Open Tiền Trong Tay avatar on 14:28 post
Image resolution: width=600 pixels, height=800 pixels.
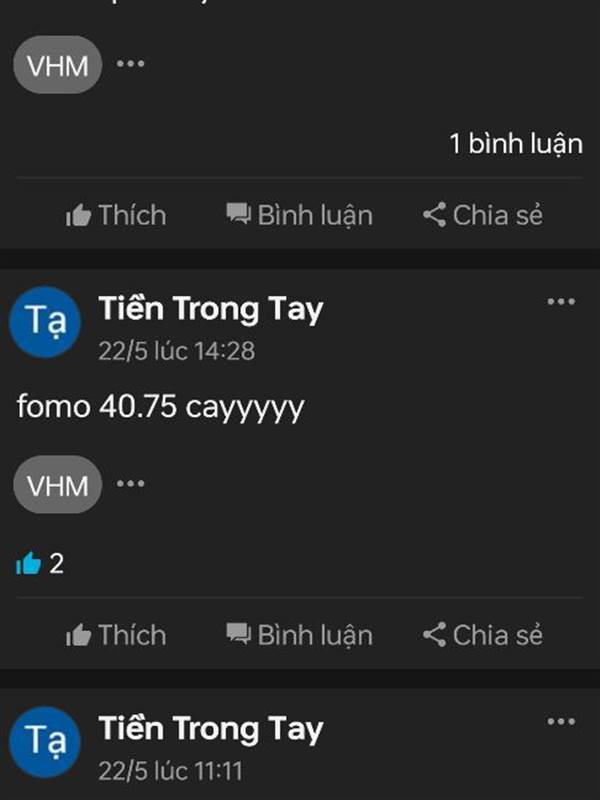(45, 322)
